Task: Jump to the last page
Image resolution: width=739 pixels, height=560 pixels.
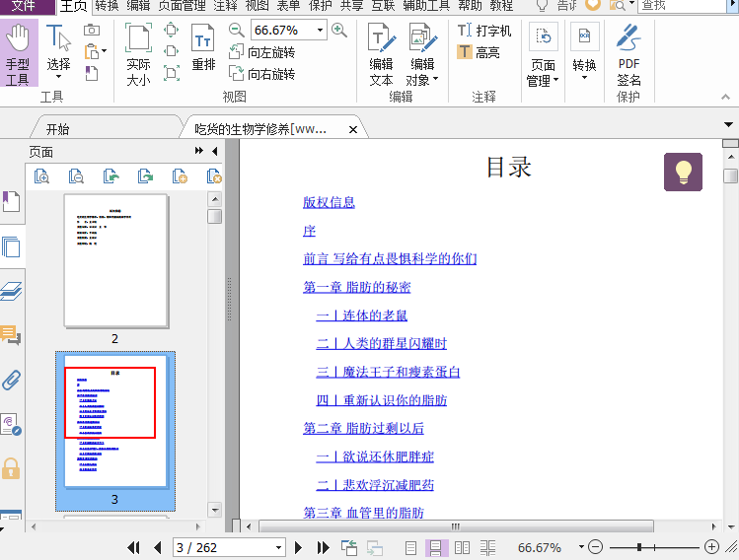Action: pyautogui.click(x=324, y=548)
